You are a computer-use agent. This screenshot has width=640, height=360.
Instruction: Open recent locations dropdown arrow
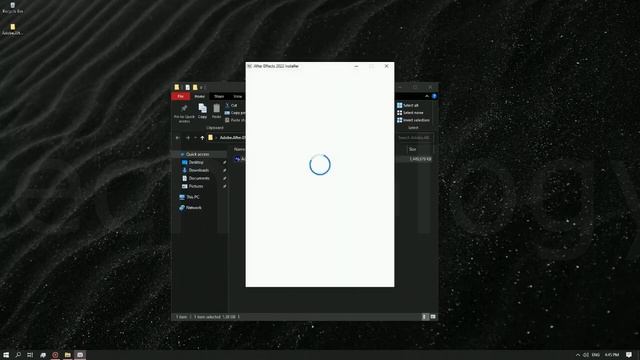195,138
